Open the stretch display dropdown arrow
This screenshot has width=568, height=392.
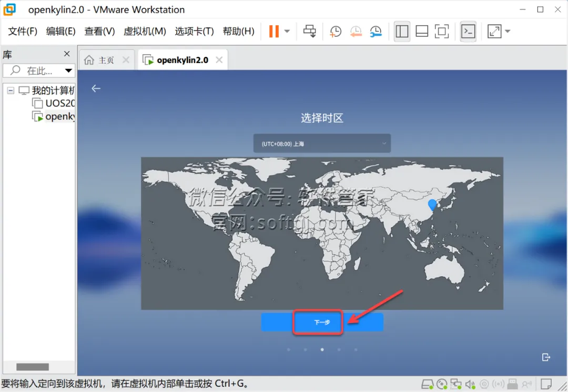tap(508, 31)
